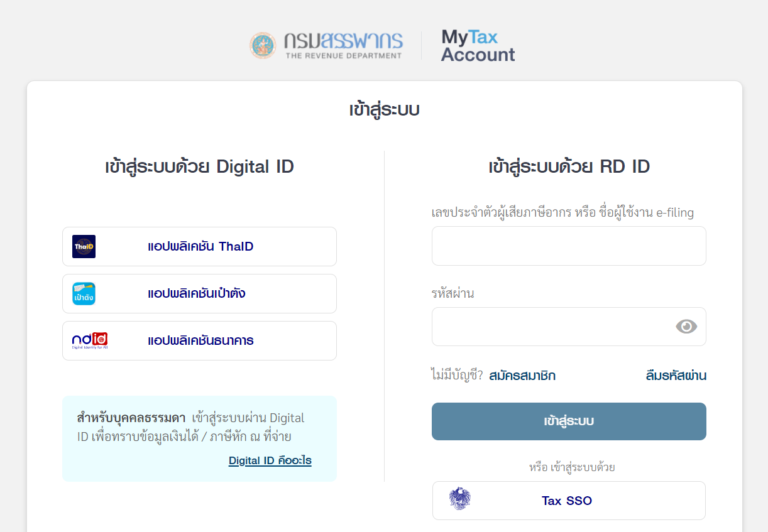Click the ThaID app icon
Screen dimensions: 768x532
pyautogui.click(x=84, y=246)
